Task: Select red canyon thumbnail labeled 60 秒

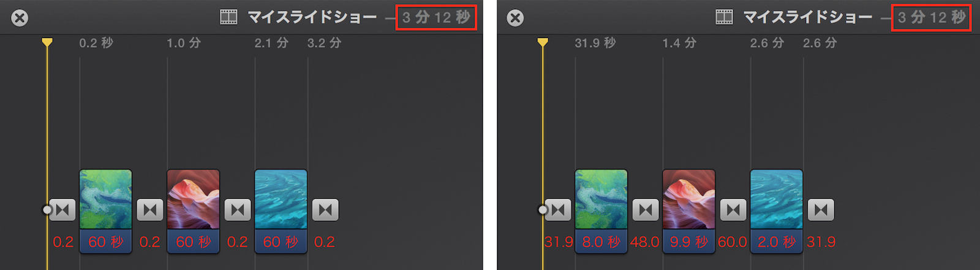Action: coord(193,211)
